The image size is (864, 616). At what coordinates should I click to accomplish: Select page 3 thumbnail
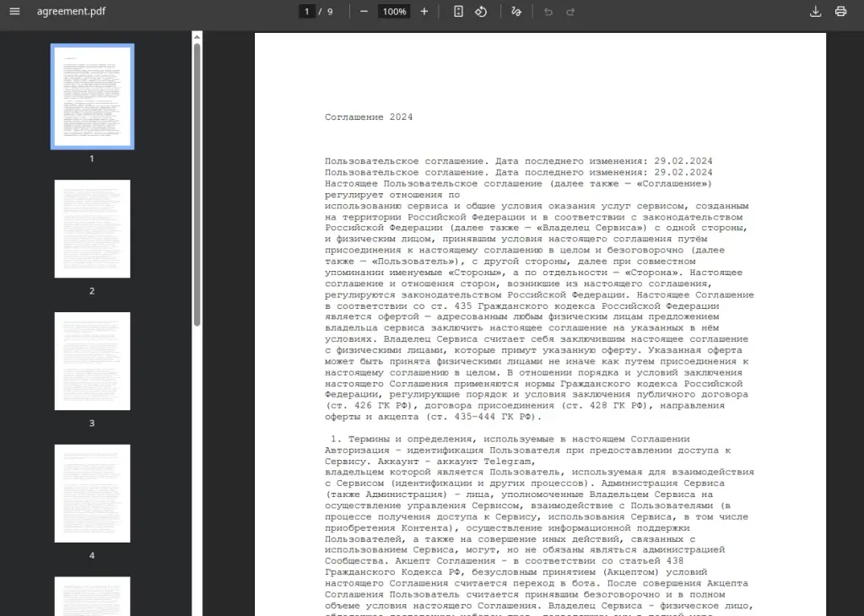(x=92, y=361)
